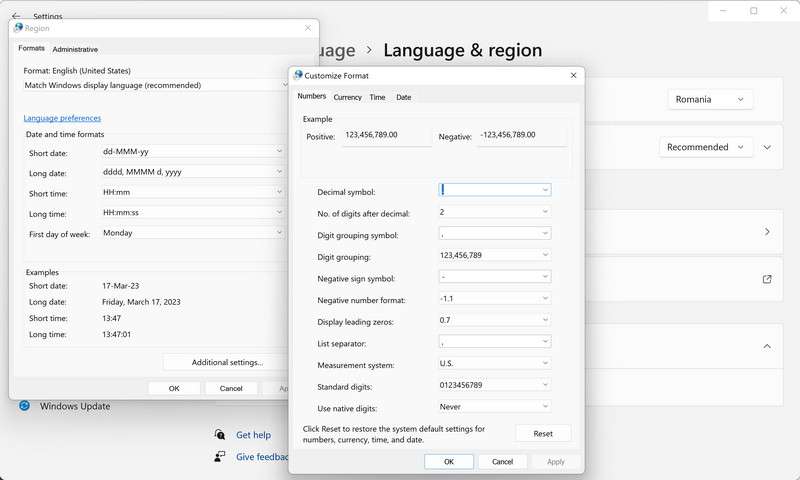Click the Give feedback icon
The image size is (800, 480).
(220, 456)
